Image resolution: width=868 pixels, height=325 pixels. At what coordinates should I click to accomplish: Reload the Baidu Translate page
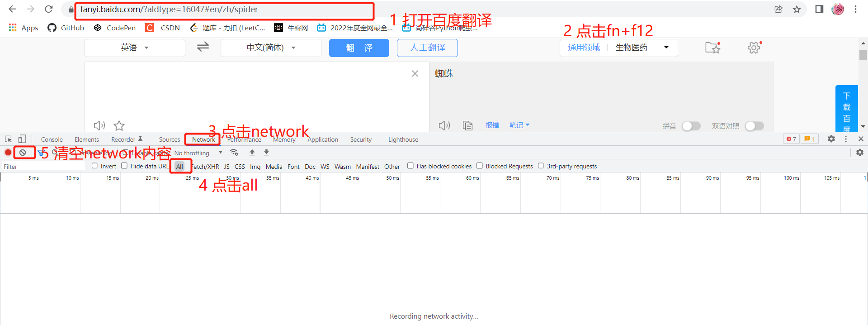pos(49,9)
